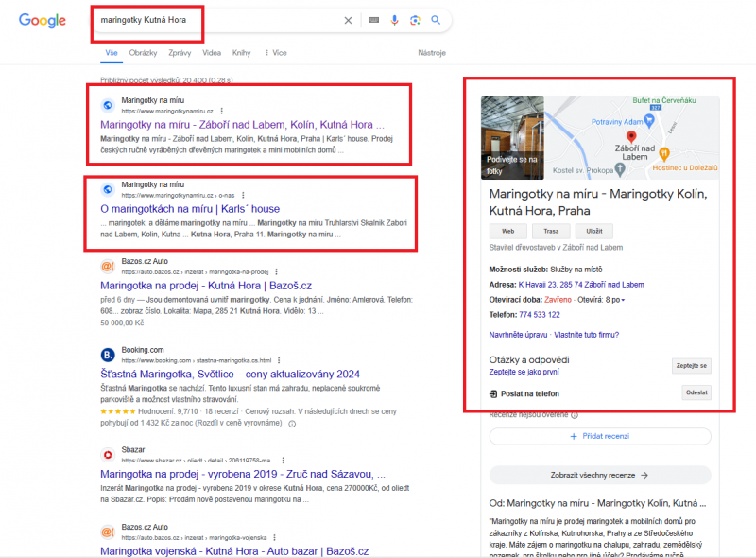Image resolution: width=756 pixels, height=558 pixels.
Task: Click the price info icon after 'Rozdíl v ceně vyrovnáme'
Action: (292, 424)
